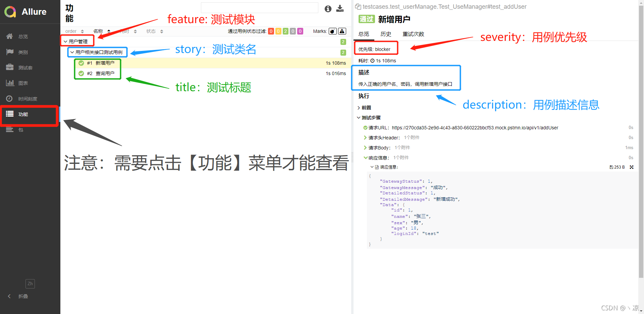The width and height of the screenshot is (644, 314).
Task: Click the 253 B attachment size link
Action: pos(617,167)
